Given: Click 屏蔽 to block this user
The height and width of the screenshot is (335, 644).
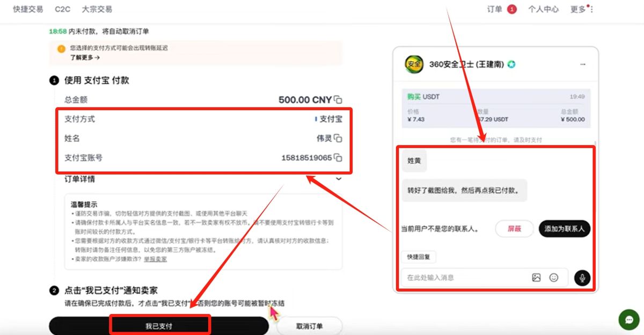Looking at the screenshot, I should point(514,229).
